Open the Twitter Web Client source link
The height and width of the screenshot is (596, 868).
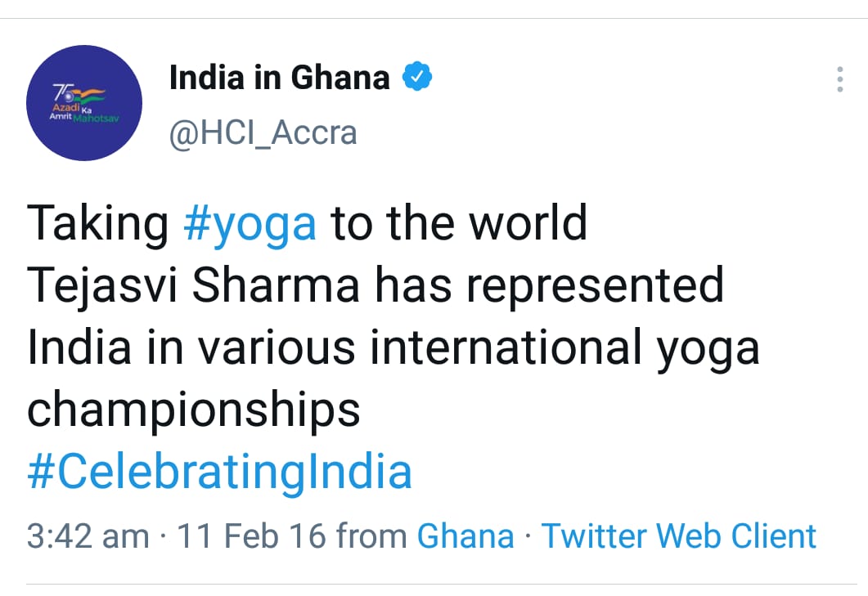coord(679,536)
